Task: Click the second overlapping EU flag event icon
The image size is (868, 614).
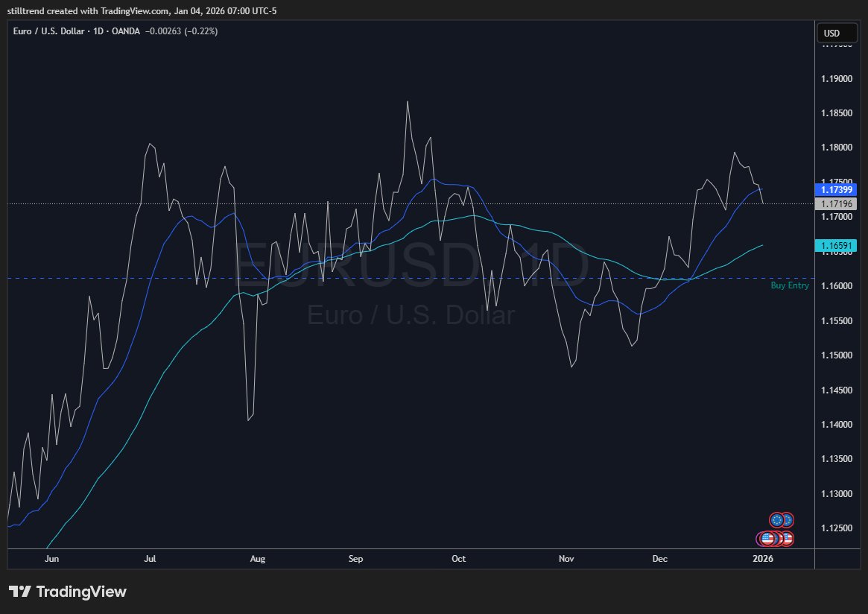Action: (x=788, y=520)
